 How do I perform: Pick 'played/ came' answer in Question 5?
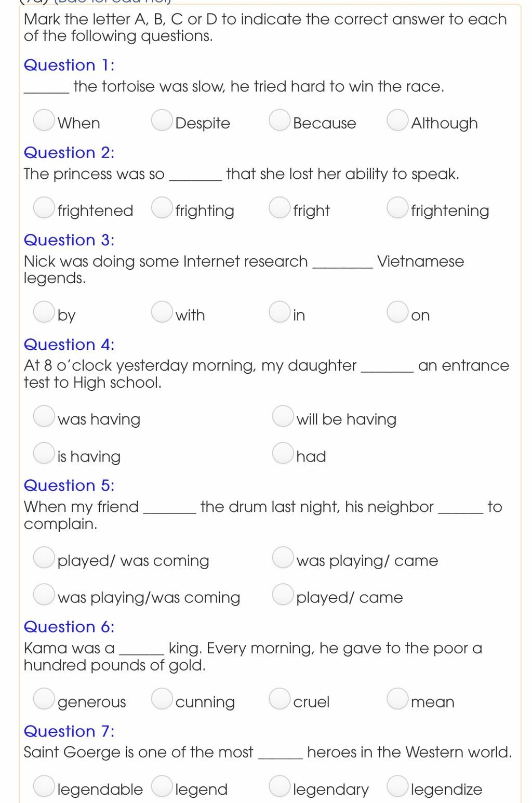pos(283,595)
